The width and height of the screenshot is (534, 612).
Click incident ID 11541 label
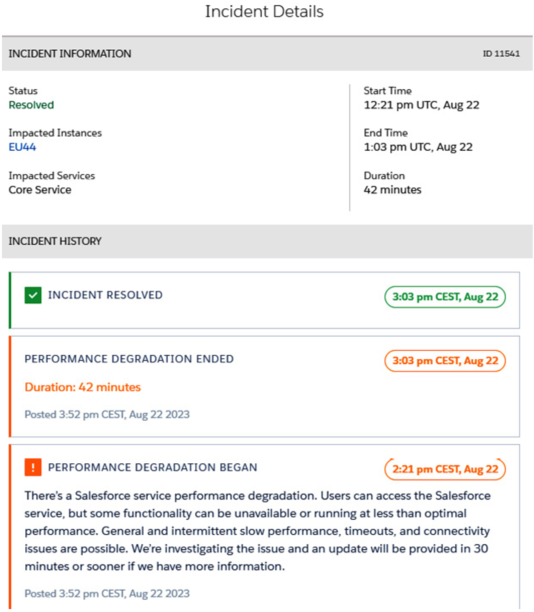pos(501,53)
